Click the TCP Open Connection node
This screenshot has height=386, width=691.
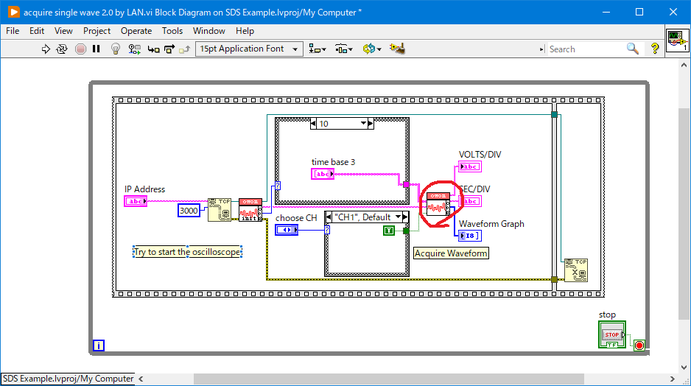pyautogui.click(x=219, y=210)
